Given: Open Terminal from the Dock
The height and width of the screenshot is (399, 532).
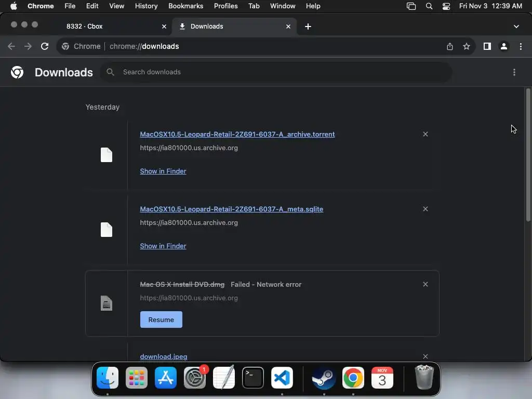Looking at the screenshot, I should click(x=253, y=378).
